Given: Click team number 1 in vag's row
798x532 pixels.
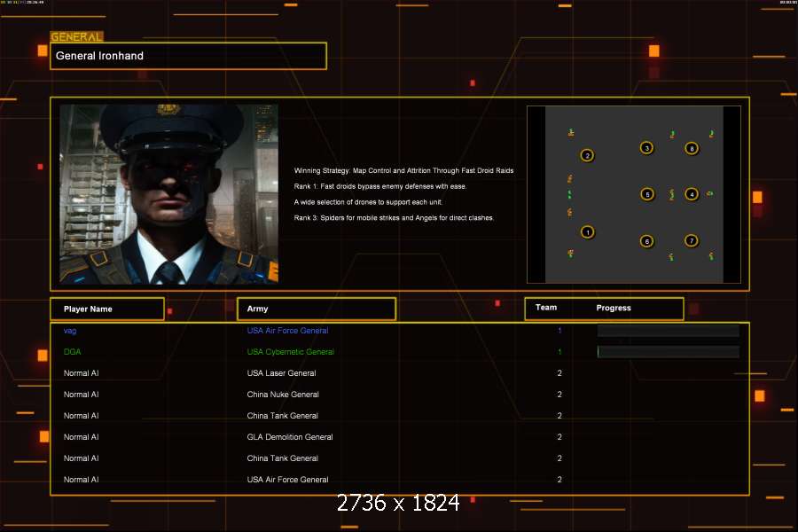Looking at the screenshot, I should point(559,331).
